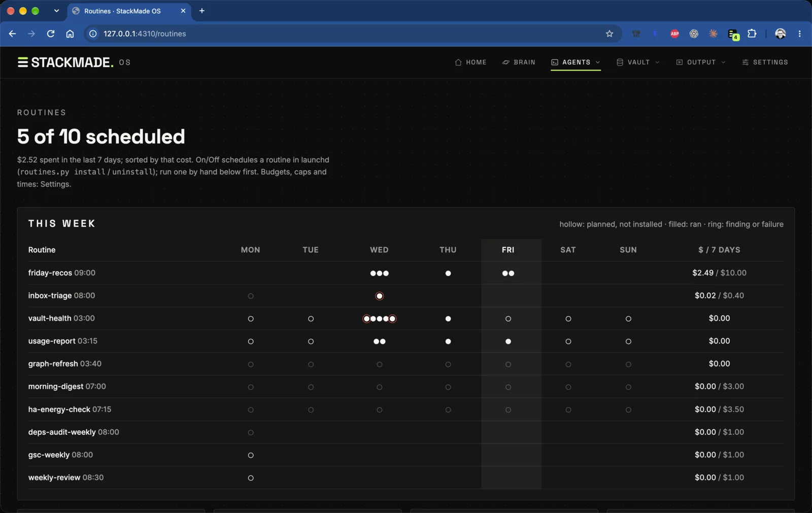
Task: Open a new browser tab with plus
Action: coord(202,11)
